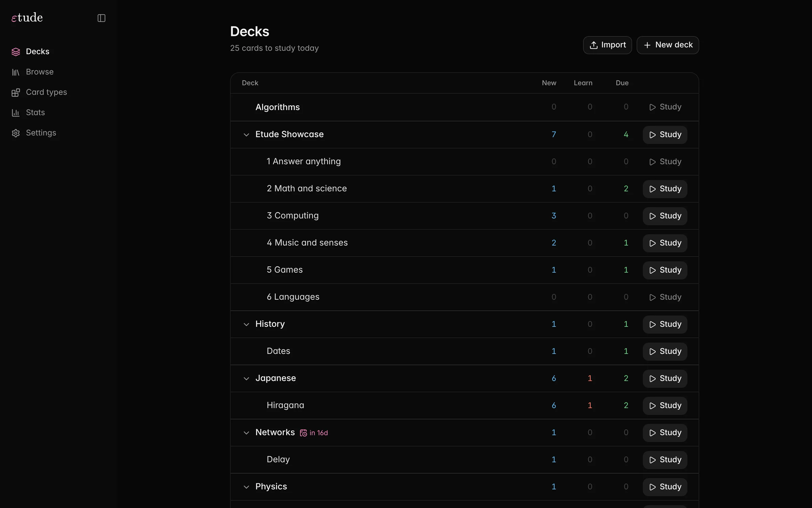Study the Dates deck

(665, 352)
